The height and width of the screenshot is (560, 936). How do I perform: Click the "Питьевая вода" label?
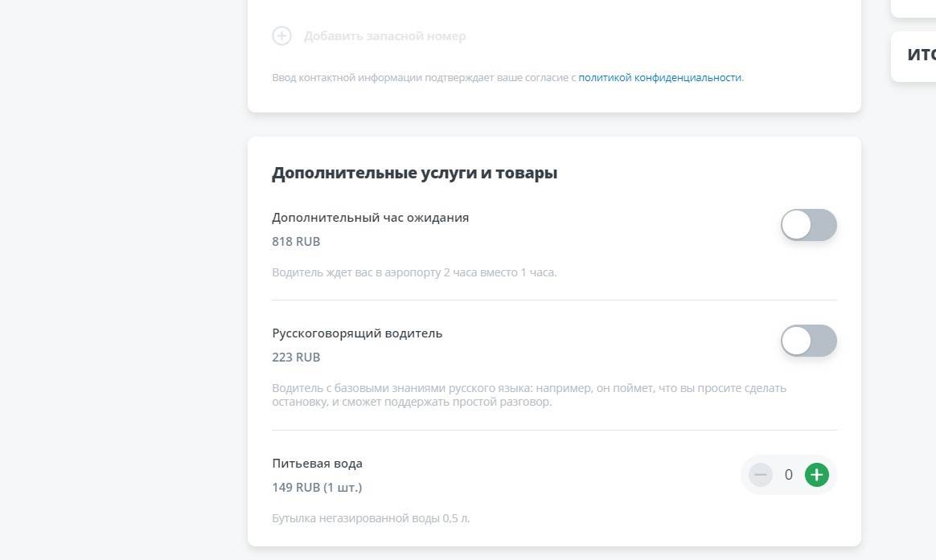[x=317, y=464]
